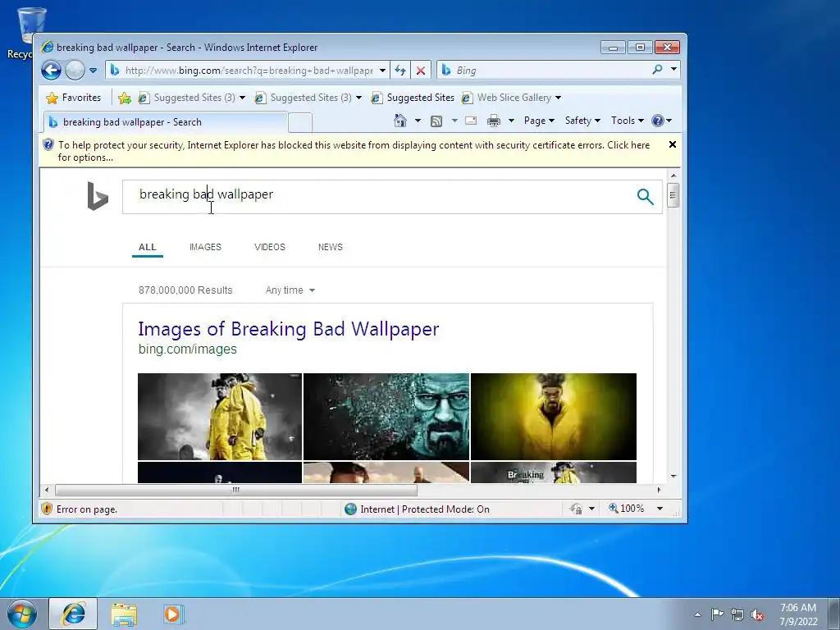Expand the Home button dropdown arrow
The image size is (840, 630).
(x=418, y=121)
